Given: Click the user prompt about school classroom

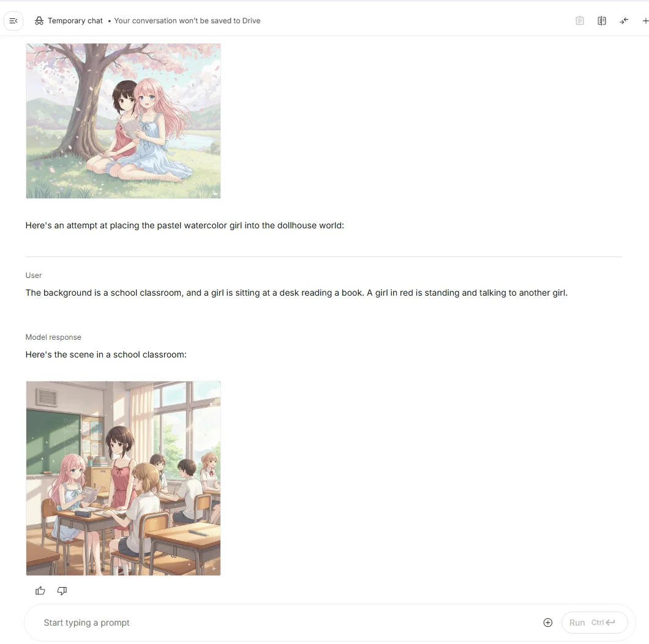Looking at the screenshot, I should coord(296,293).
